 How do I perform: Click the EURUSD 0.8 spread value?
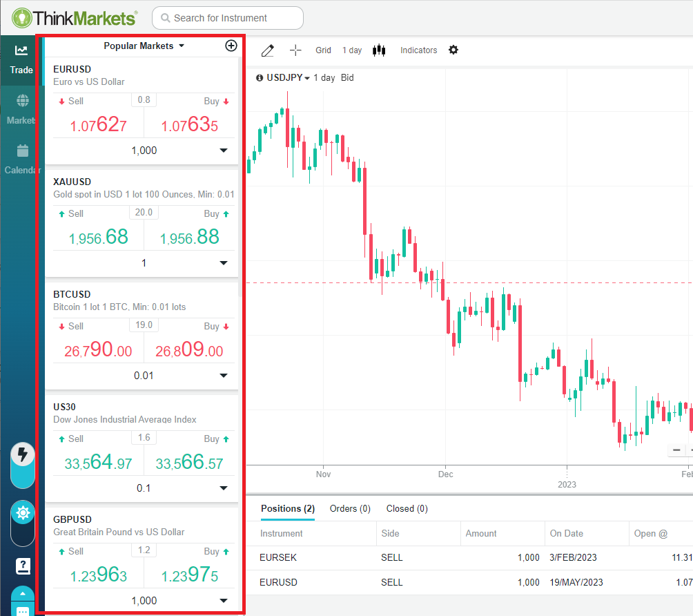click(x=144, y=100)
